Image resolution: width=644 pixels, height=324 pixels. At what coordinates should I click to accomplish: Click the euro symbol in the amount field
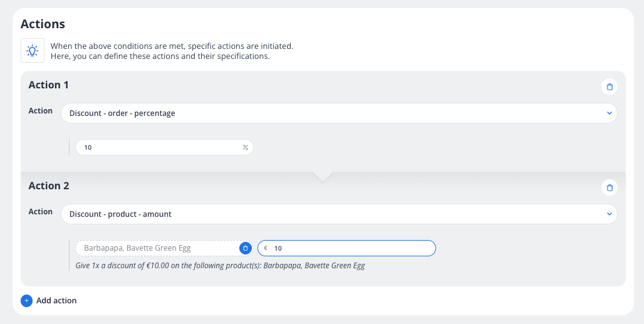point(266,248)
